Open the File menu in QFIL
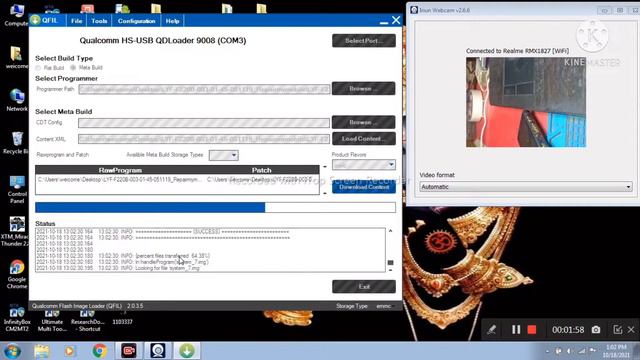This screenshot has width=640, height=360. (x=76, y=21)
